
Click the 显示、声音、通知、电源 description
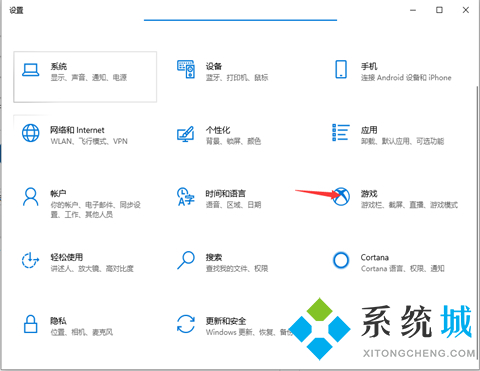pyautogui.click(x=89, y=78)
